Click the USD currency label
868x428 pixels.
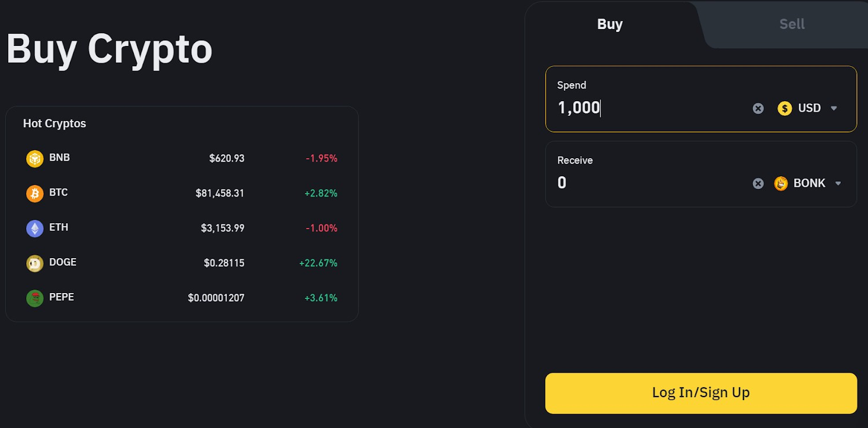coord(809,108)
